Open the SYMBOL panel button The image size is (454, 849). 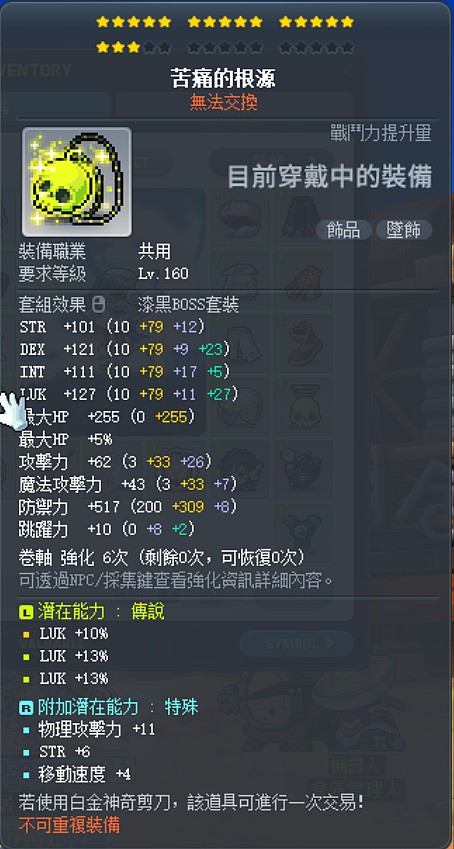[x=297, y=644]
